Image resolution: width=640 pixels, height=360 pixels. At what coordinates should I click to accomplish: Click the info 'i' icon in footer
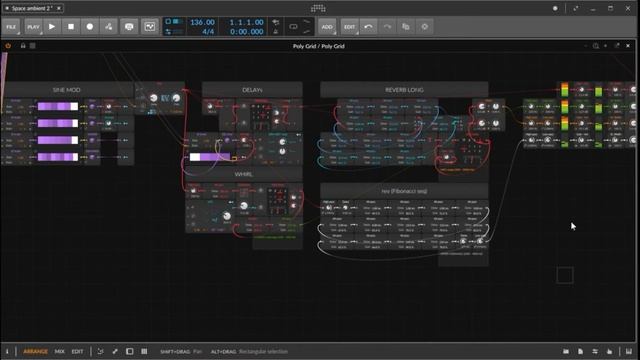(7, 351)
